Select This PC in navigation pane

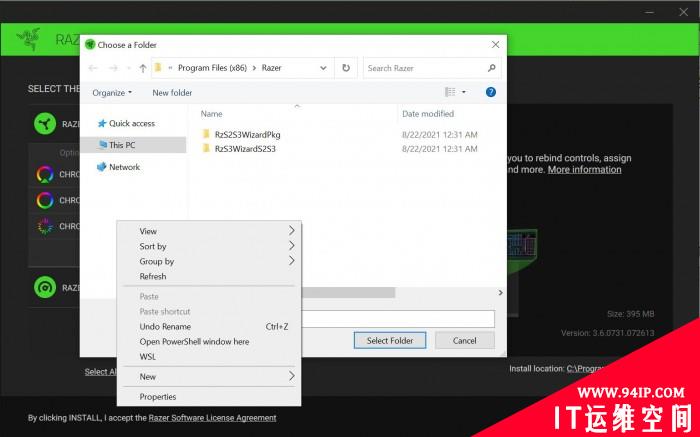133,145
